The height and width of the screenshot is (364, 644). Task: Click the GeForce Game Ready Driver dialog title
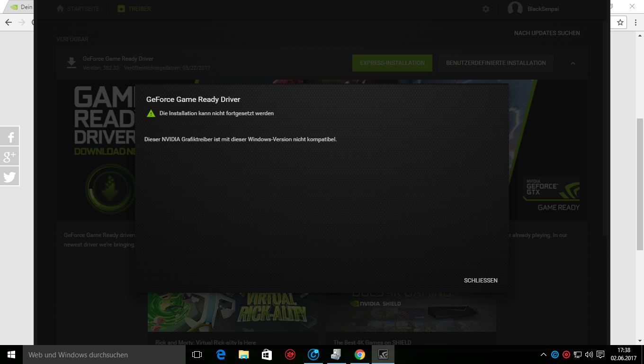tap(193, 100)
